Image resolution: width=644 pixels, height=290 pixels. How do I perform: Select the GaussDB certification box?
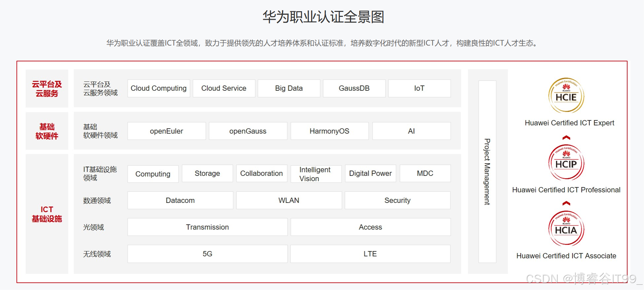[354, 88]
